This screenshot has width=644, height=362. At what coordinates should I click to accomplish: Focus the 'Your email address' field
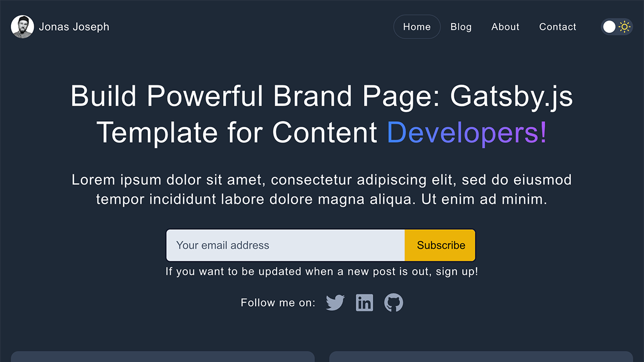pyautogui.click(x=285, y=245)
